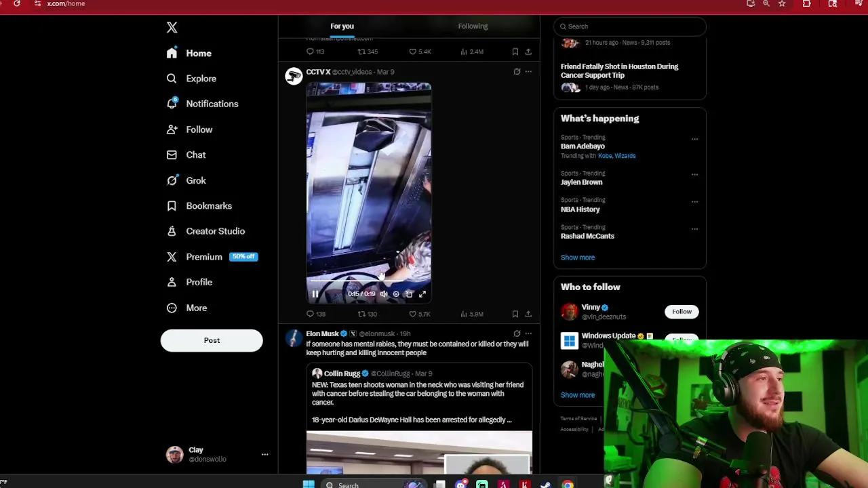Viewport: 868px width, 488px height.
Task: Open more options on Elon Musk's post
Action: tap(528, 333)
